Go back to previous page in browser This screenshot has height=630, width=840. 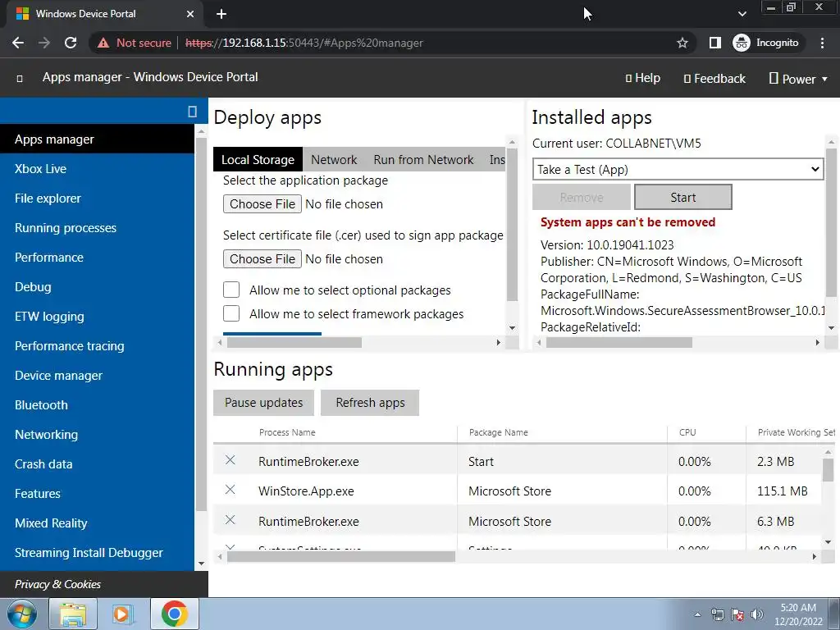coord(18,43)
